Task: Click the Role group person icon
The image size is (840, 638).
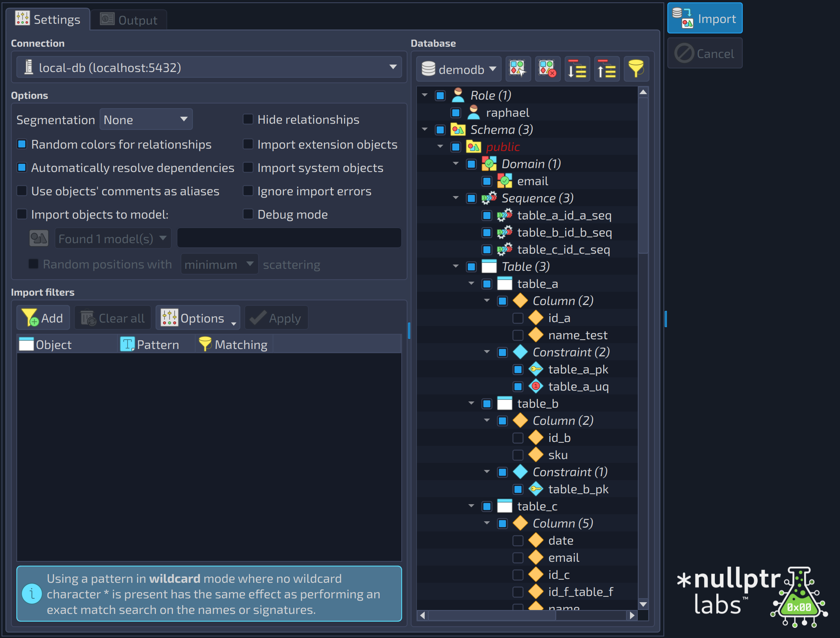Action: click(458, 95)
